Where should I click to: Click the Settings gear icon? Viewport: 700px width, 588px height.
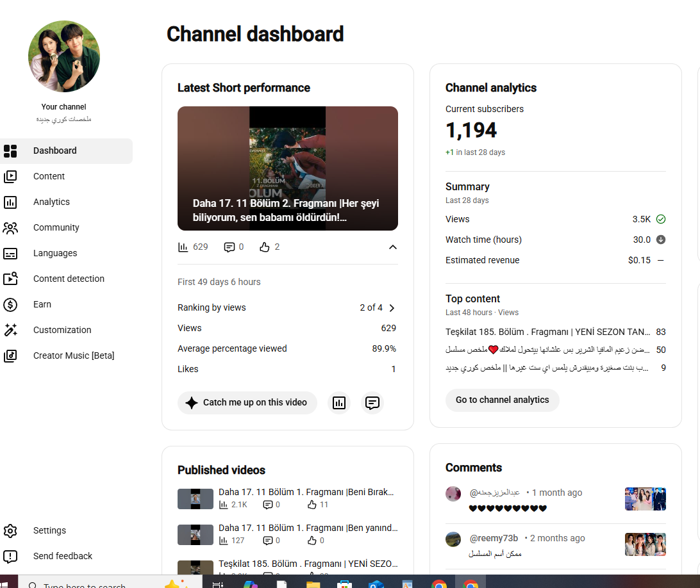pos(10,530)
